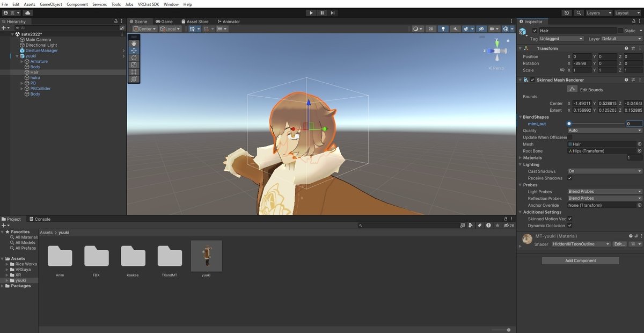Pick Root Bone object via target icon
This screenshot has width=644, height=333.
(639, 151)
